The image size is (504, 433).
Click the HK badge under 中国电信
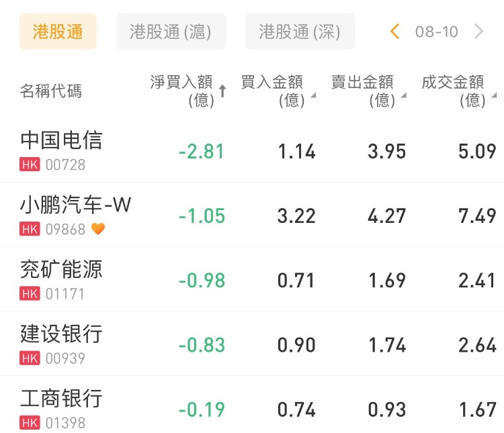point(30,164)
